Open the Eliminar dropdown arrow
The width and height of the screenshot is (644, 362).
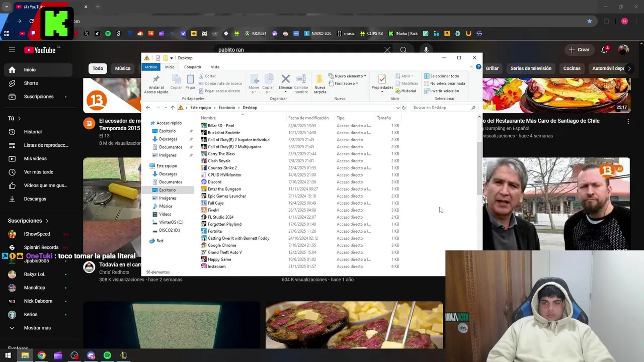[x=285, y=93]
